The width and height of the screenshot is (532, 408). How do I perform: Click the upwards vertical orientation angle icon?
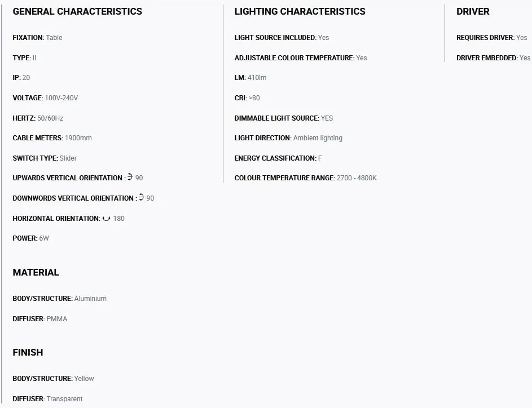pyautogui.click(x=130, y=177)
